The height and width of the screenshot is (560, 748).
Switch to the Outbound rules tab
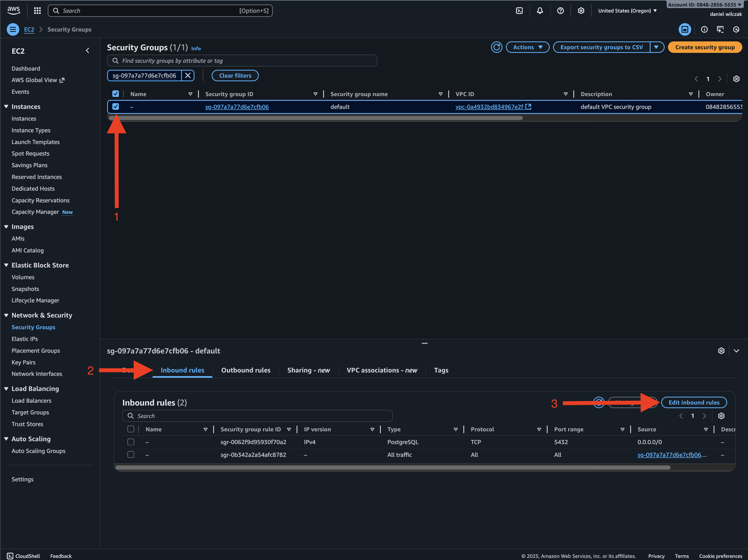pos(246,370)
